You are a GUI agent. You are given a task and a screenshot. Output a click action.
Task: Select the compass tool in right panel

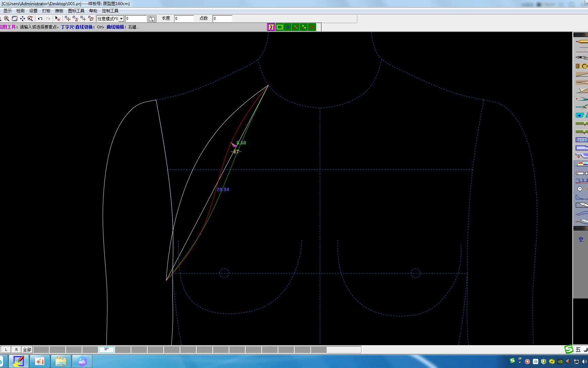tap(582, 58)
